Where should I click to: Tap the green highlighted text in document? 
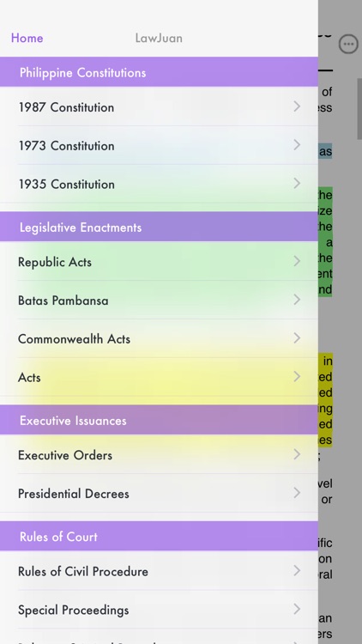pyautogui.click(x=325, y=242)
